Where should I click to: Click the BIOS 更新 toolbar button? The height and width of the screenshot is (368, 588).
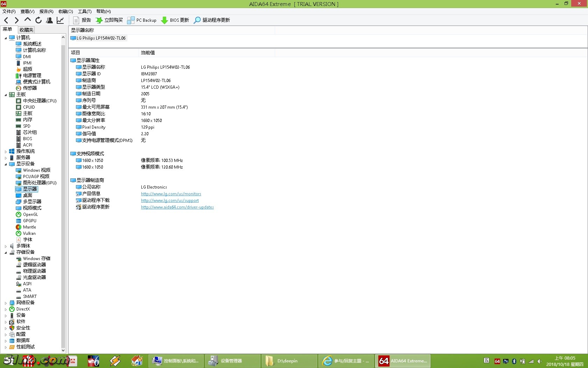(x=175, y=20)
